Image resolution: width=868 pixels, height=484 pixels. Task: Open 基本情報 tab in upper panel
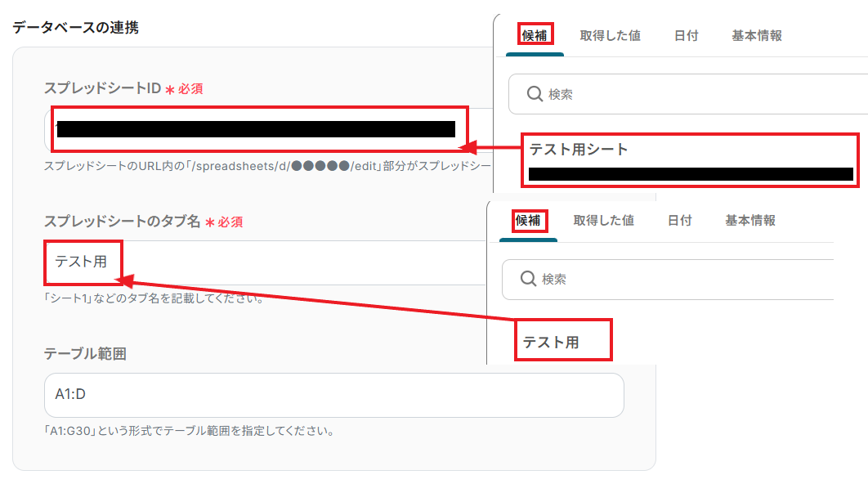757,35
